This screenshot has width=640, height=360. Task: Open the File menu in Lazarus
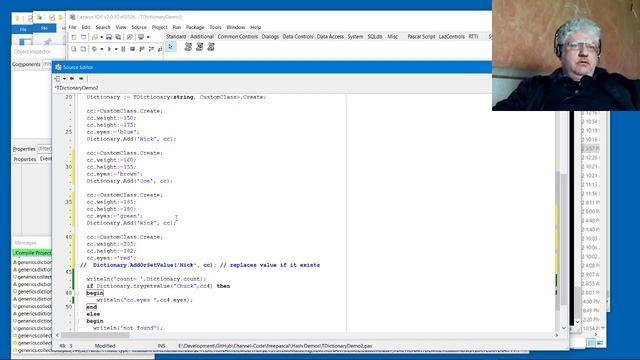72,27
